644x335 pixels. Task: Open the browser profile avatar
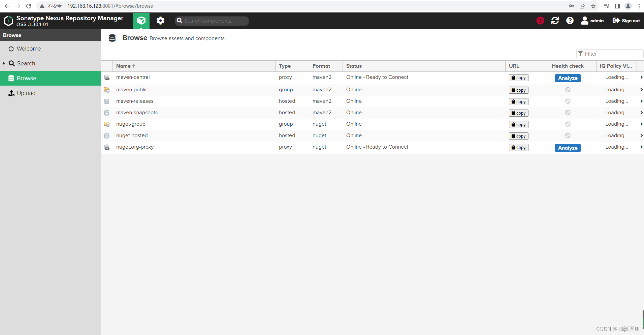coord(628,6)
